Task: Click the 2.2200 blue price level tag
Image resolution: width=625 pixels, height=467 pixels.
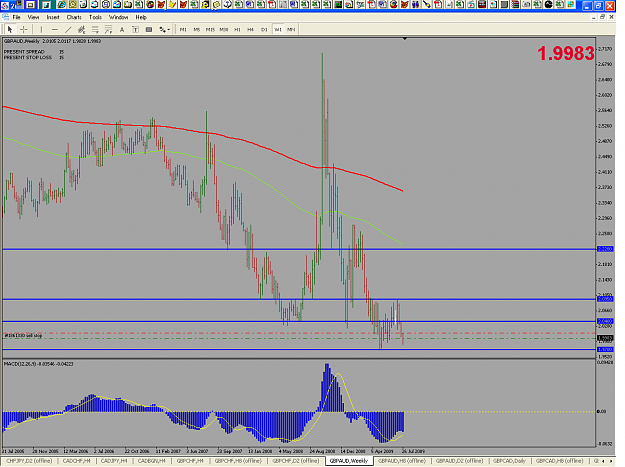Action: tap(605, 249)
